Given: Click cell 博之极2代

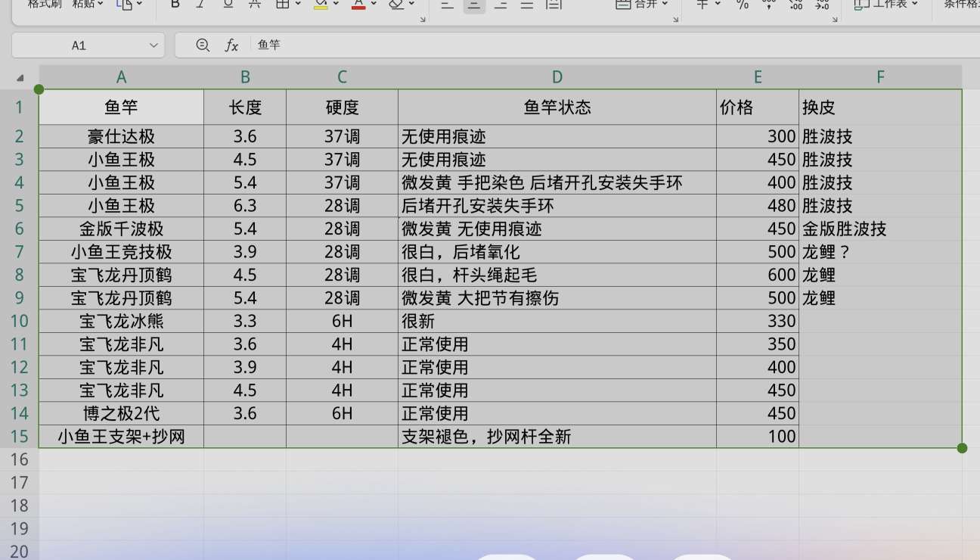Looking at the screenshot, I should (121, 413).
